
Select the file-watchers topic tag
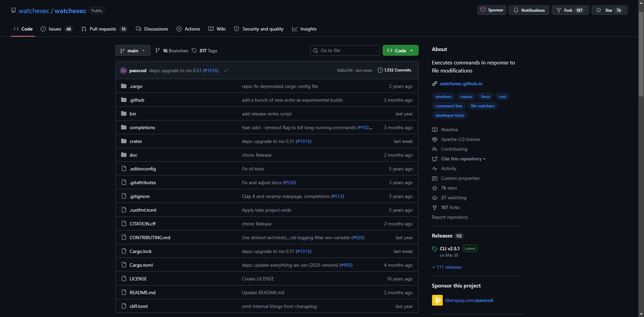coord(483,106)
